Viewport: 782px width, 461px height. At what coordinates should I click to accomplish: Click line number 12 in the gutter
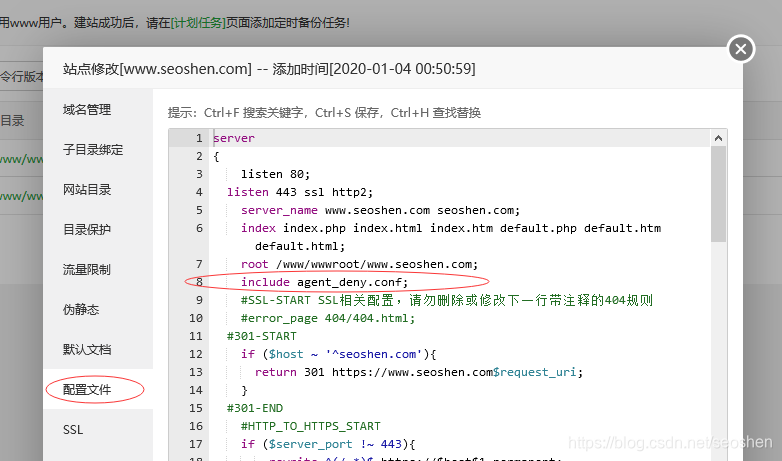tap(196, 354)
